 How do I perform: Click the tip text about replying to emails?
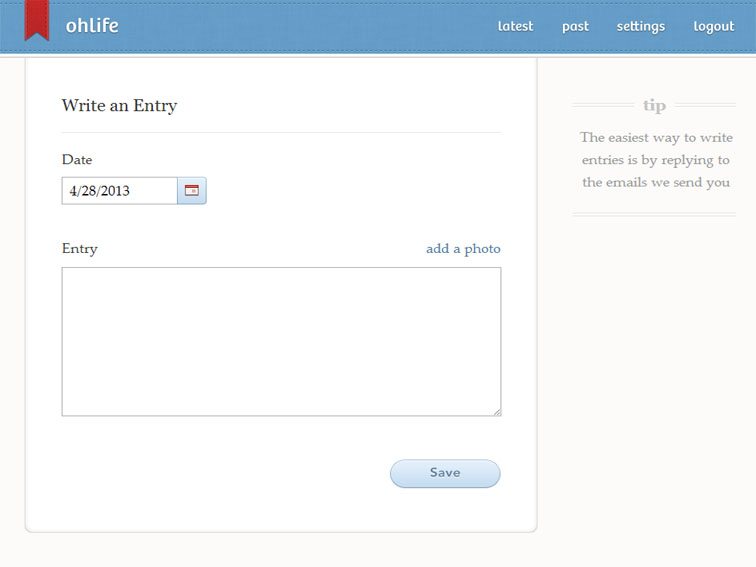(x=656, y=160)
